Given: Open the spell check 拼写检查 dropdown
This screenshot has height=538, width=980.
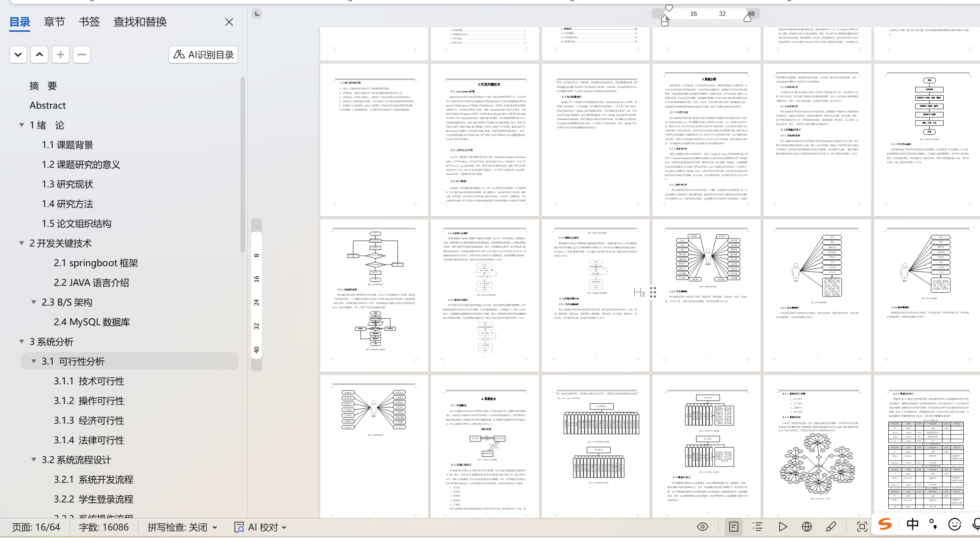Looking at the screenshot, I should (183, 527).
